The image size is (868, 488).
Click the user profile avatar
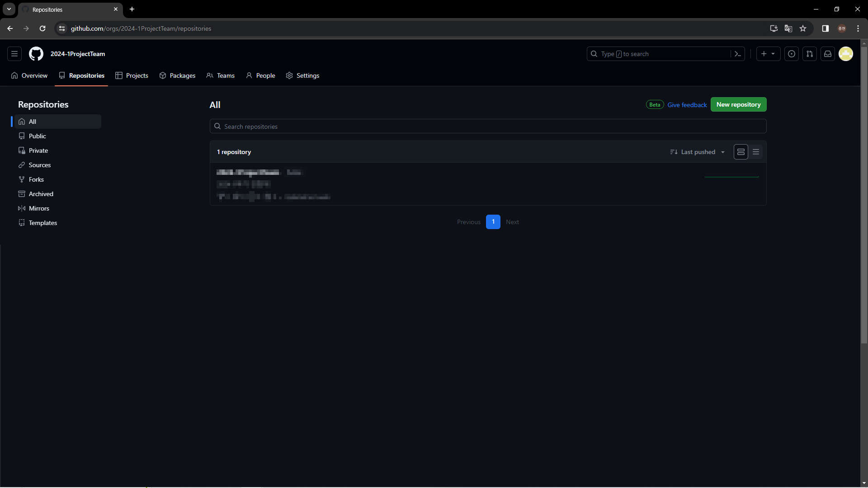846,54
